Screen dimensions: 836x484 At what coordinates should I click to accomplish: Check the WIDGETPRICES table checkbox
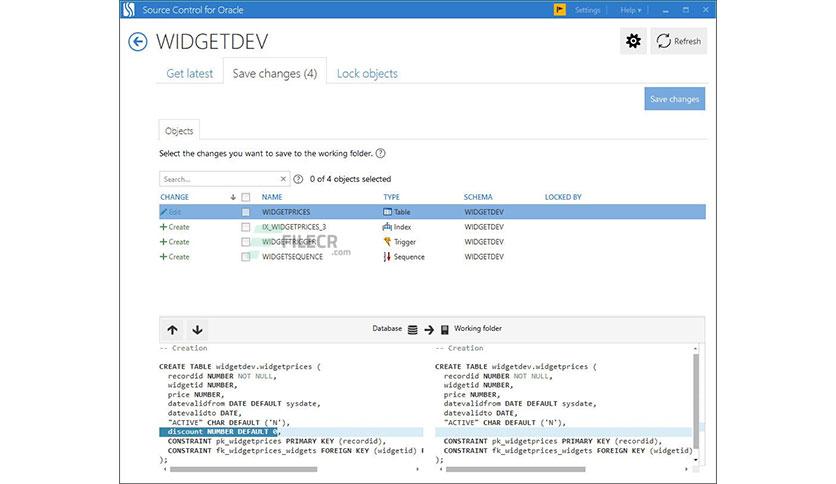(x=246, y=212)
